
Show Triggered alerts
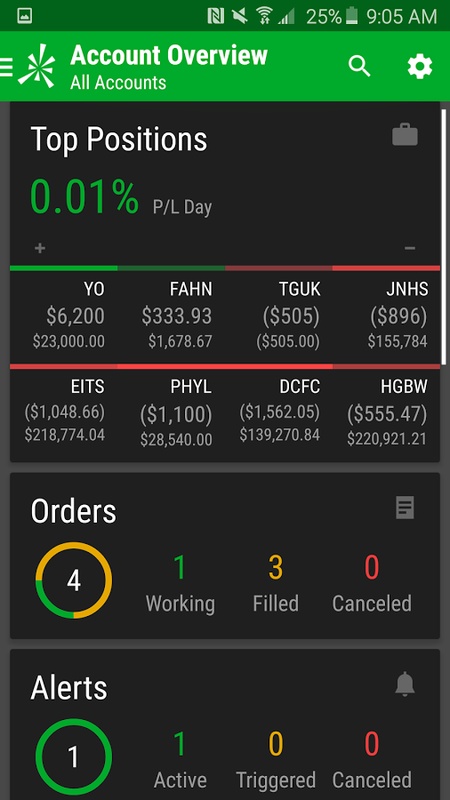coord(276,759)
